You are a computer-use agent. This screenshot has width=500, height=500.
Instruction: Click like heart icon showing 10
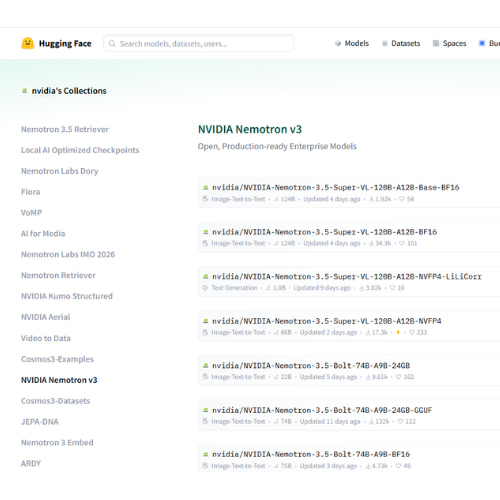point(392,288)
